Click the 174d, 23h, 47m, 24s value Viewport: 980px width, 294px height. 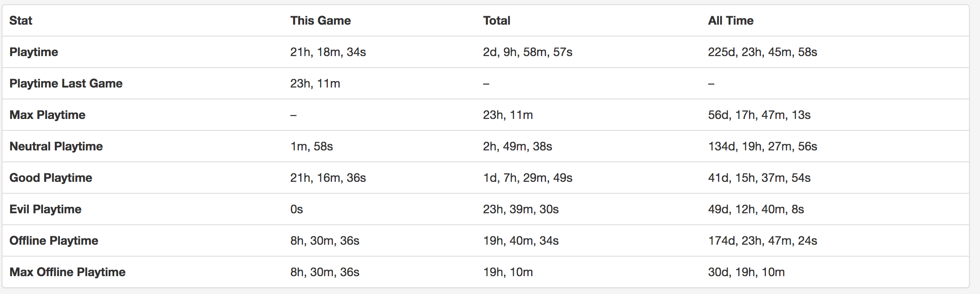[x=763, y=240]
